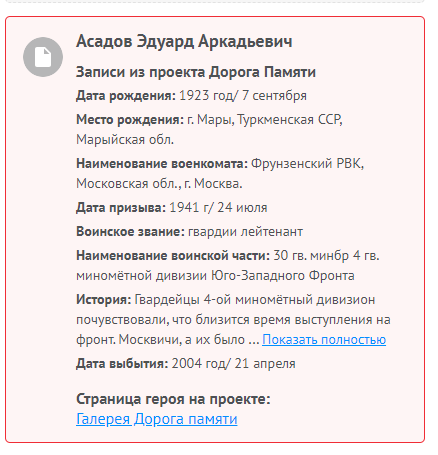This screenshot has width=438, height=455.
Task: Open the Показать полностью link
Action: (x=324, y=339)
